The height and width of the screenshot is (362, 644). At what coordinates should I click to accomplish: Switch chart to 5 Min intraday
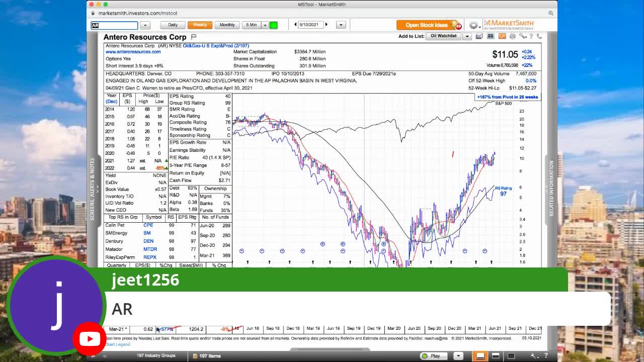(251, 25)
